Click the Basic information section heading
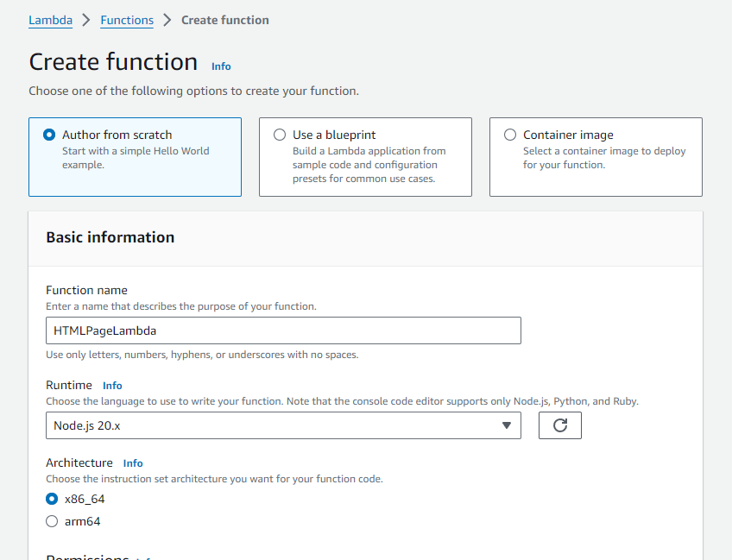 click(110, 237)
